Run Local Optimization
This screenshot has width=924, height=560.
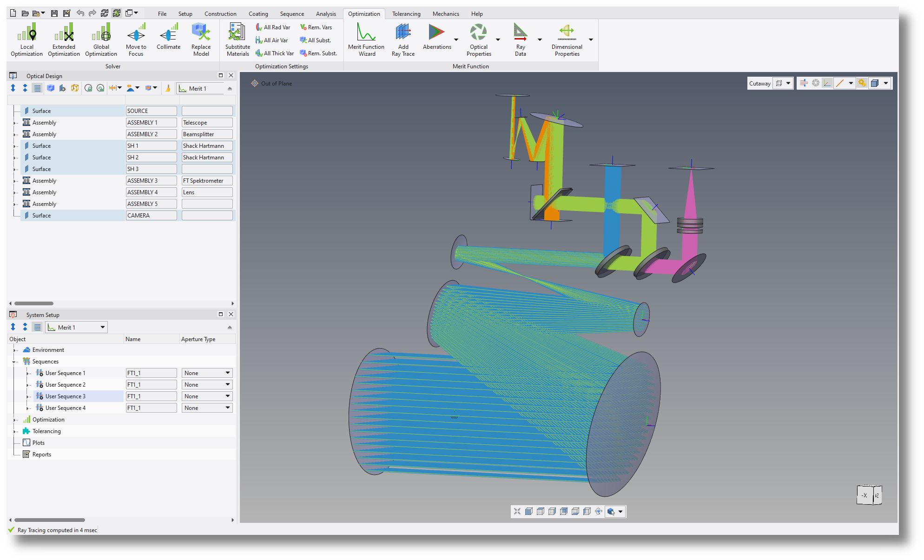(x=26, y=40)
